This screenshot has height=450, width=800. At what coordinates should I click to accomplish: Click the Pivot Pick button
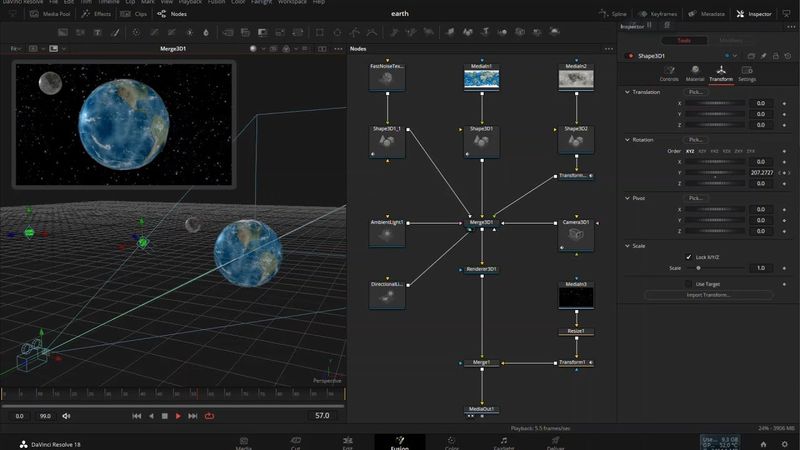click(696, 198)
